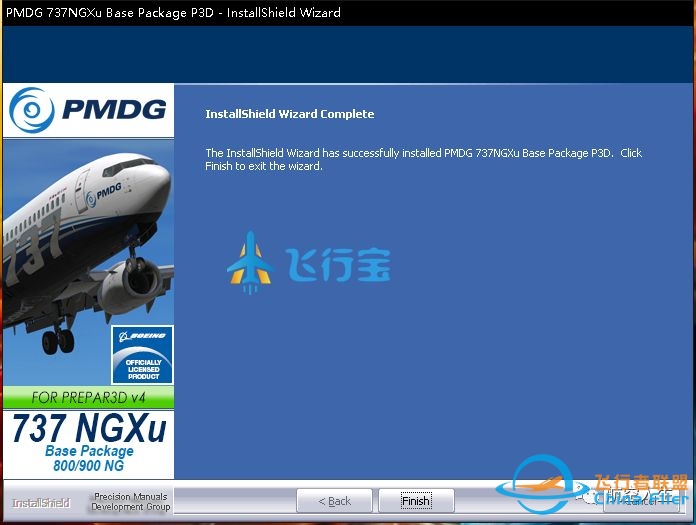Click the Finish button
This screenshot has width=696, height=525.
pos(416,501)
